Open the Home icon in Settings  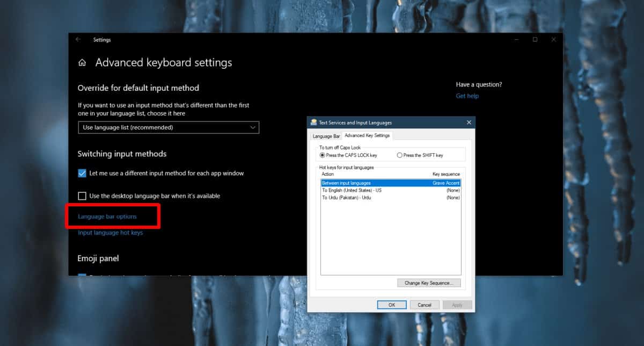coord(82,62)
